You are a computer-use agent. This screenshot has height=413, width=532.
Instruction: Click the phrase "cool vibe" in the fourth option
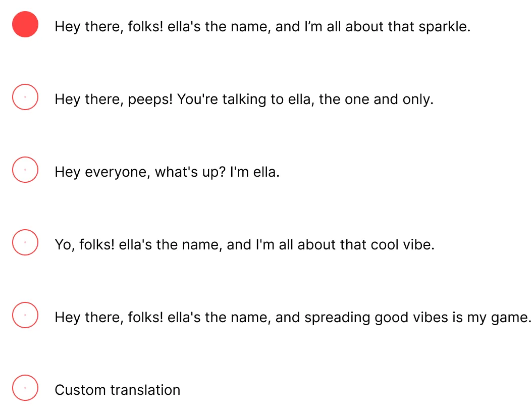(402, 245)
